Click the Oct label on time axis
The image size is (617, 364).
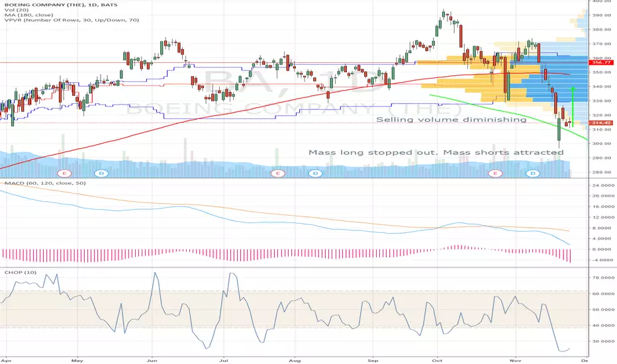pos(437,360)
